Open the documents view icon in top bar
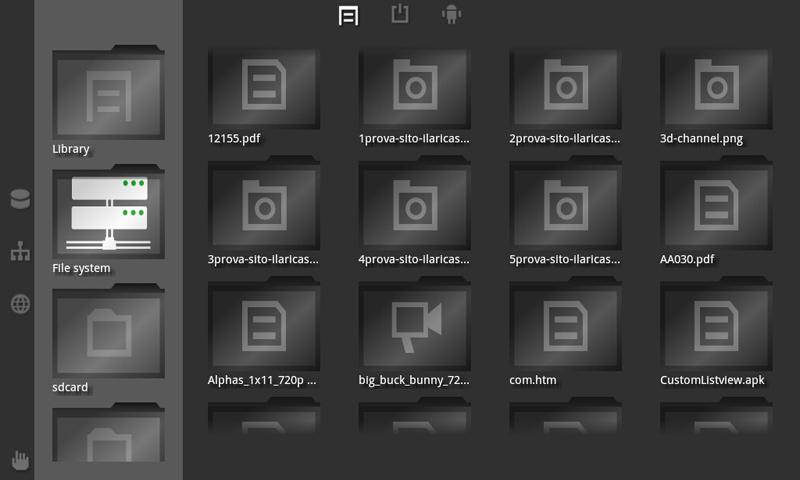800x480 pixels. pos(348,16)
